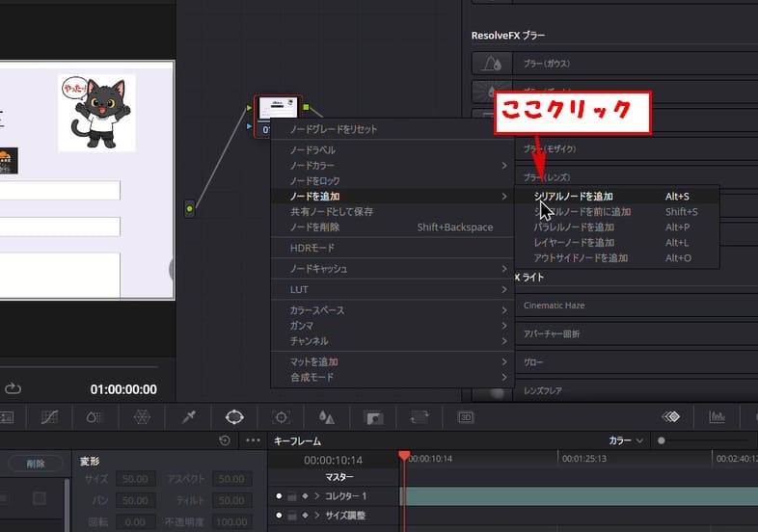This screenshot has width=758, height=532.
Task: Select the Cinematic Haze effect
Action: click(554, 306)
